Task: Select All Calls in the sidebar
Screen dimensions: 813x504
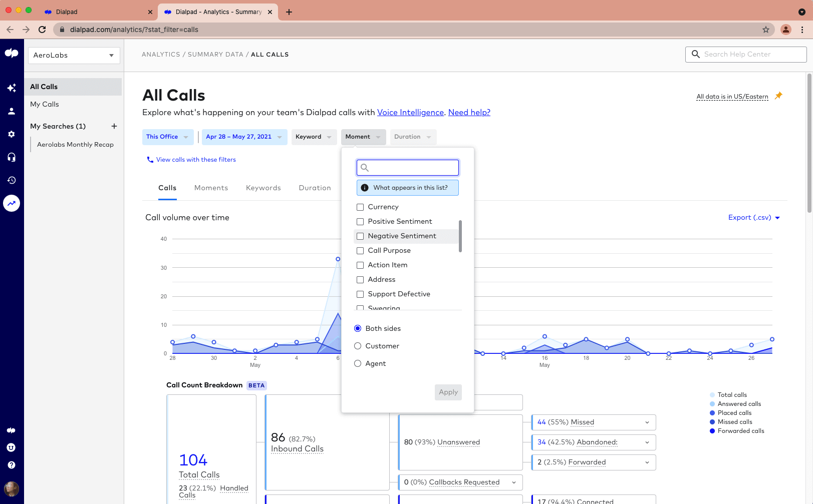Action: pyautogui.click(x=73, y=87)
